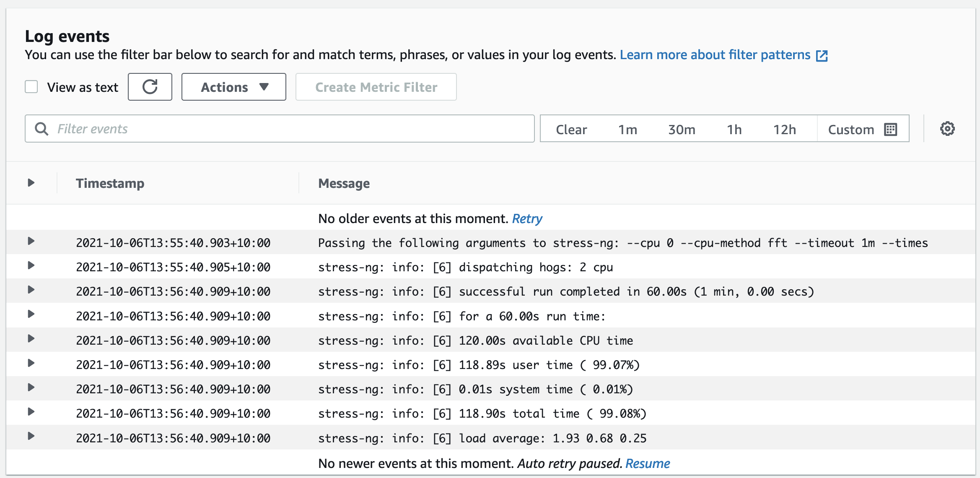The width and height of the screenshot is (980, 478).
Task: Click the calendar icon in Custom range
Action: (890, 129)
